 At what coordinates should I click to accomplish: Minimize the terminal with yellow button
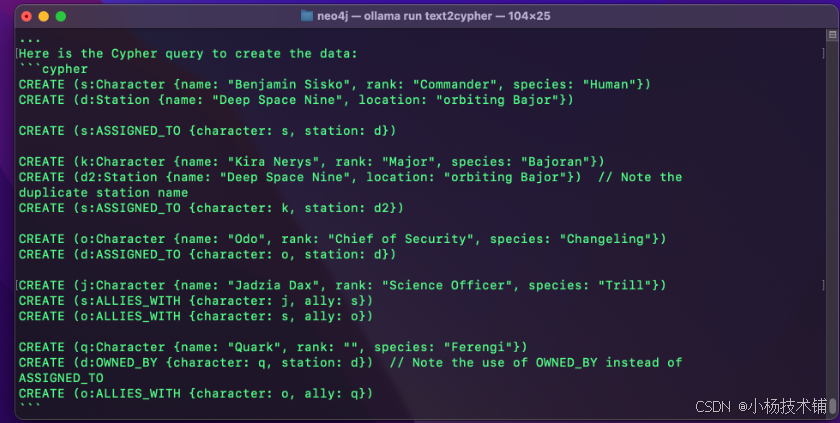pyautogui.click(x=43, y=17)
